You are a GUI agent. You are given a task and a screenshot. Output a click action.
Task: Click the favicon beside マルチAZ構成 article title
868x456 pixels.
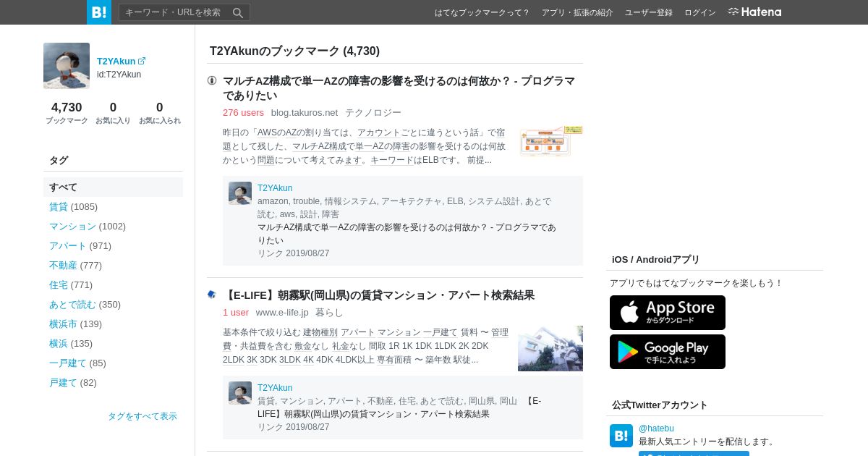click(212, 80)
